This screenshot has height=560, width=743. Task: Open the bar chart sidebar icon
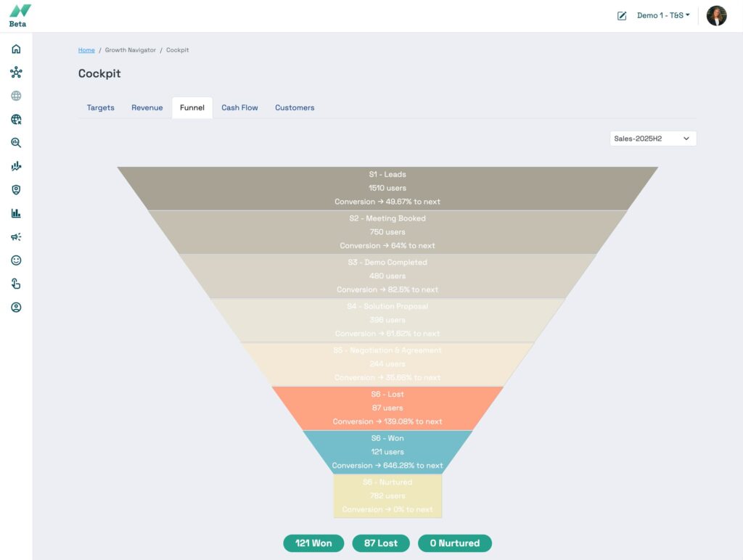pyautogui.click(x=16, y=213)
